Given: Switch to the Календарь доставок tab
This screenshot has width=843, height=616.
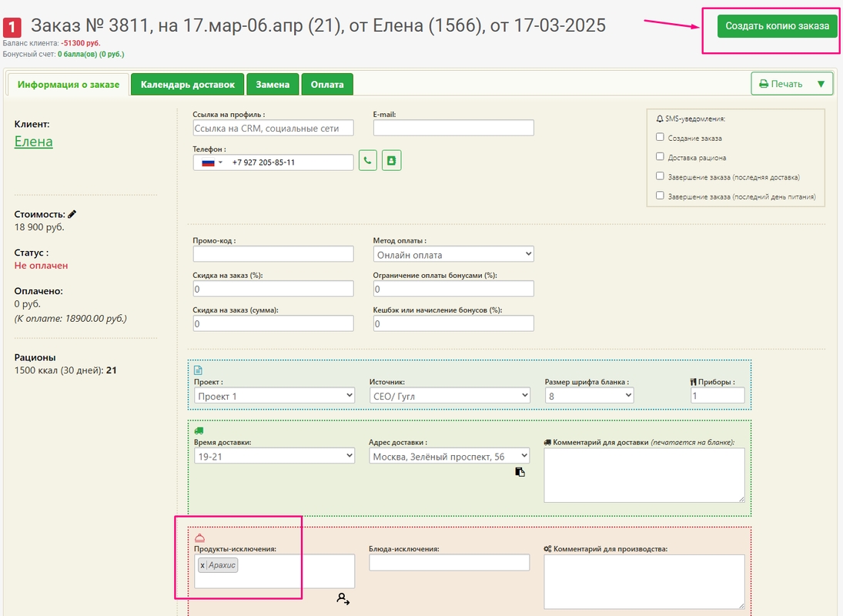Looking at the screenshot, I should tap(187, 84).
